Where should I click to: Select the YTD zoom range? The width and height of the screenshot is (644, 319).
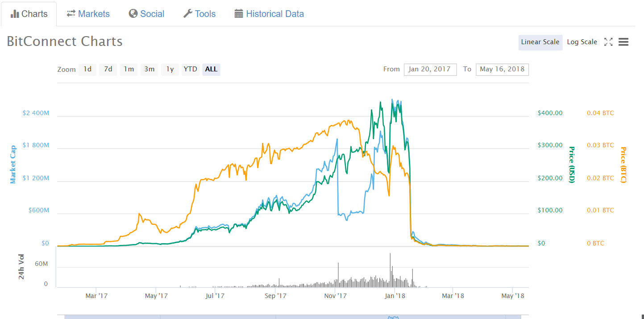[191, 69]
